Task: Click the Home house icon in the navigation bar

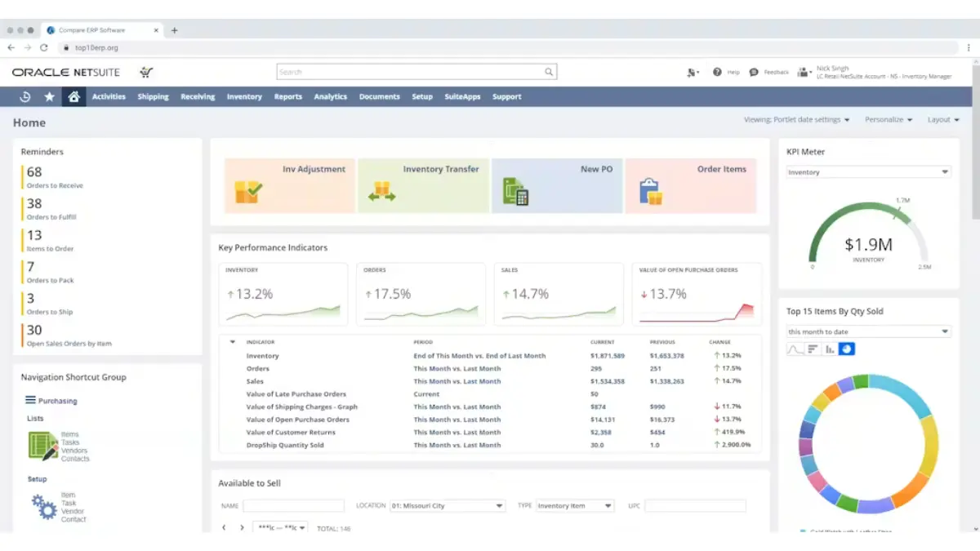Action: pos(73,96)
